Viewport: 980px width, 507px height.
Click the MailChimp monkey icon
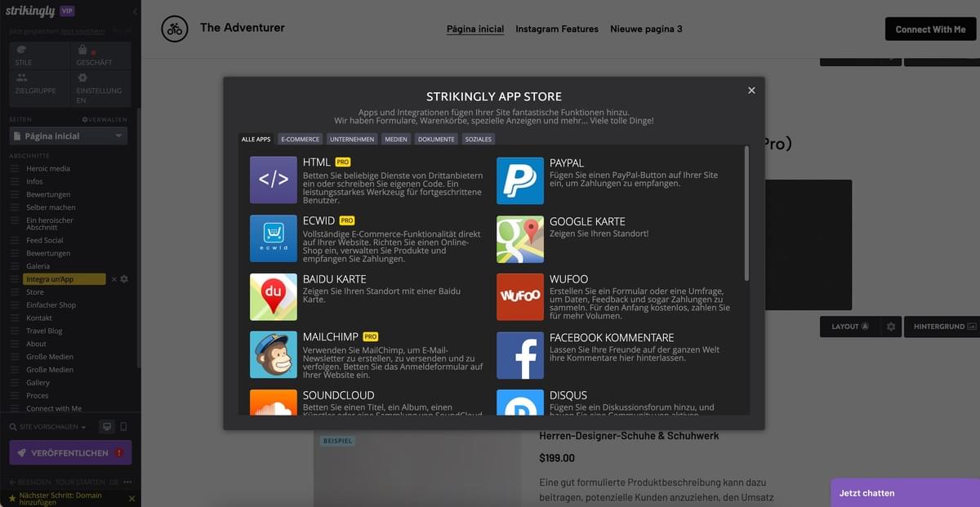click(274, 354)
